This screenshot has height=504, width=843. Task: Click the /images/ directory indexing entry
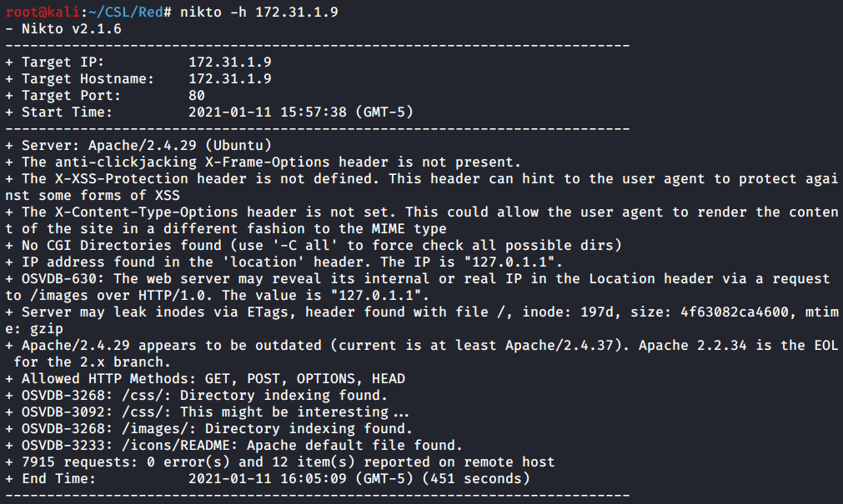pos(213,429)
